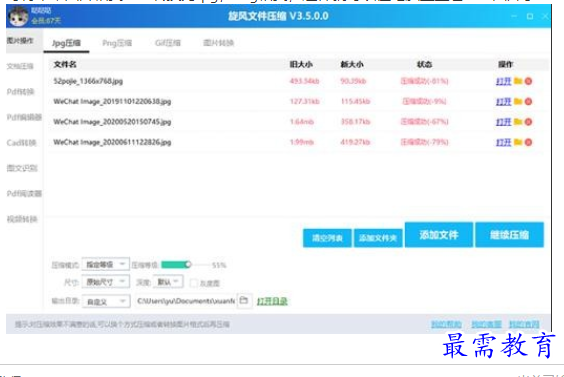Remove 52poje_1366x768.jpg with its red delete icon

[528, 81]
